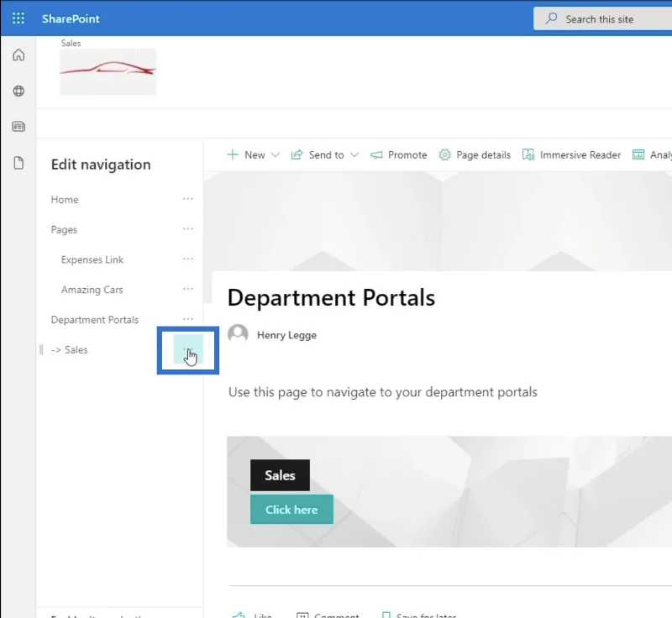672x618 pixels.
Task: Open options ellipsis for Expenses Link
Action: coord(187,259)
